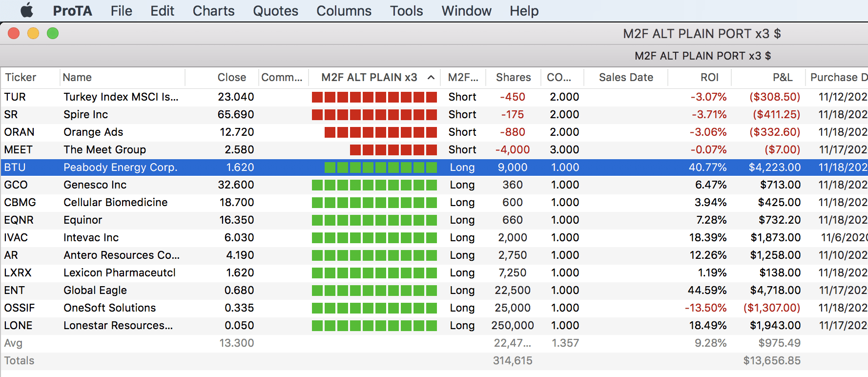
Task: Click OSSIF negative ROI -13.50%
Action: click(x=705, y=308)
